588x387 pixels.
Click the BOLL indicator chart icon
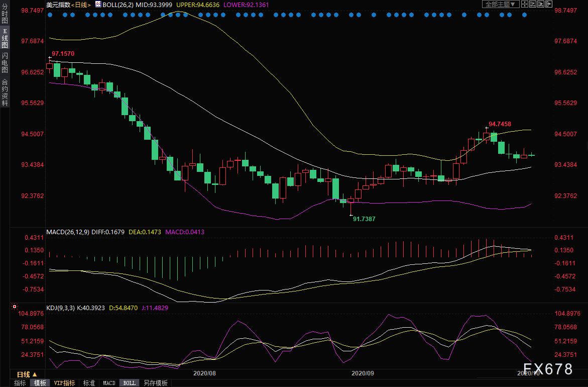tap(98, 4)
